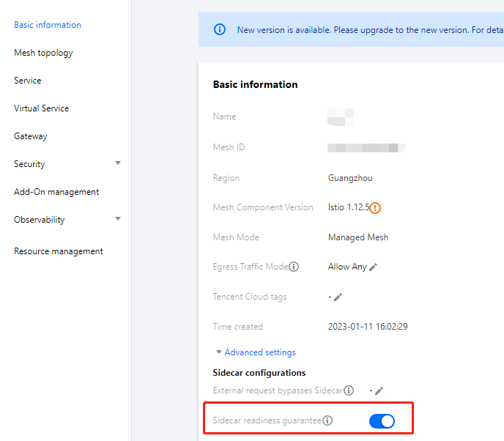Screen dimensions: 504x441
Task: Navigate to Resource management
Action: point(59,251)
